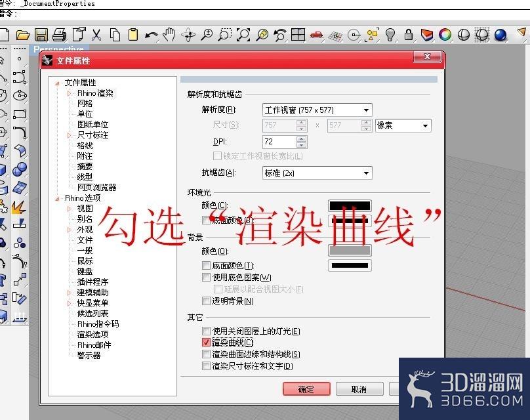
Task: Collapse the 文件属性 tree node
Action: (x=58, y=83)
